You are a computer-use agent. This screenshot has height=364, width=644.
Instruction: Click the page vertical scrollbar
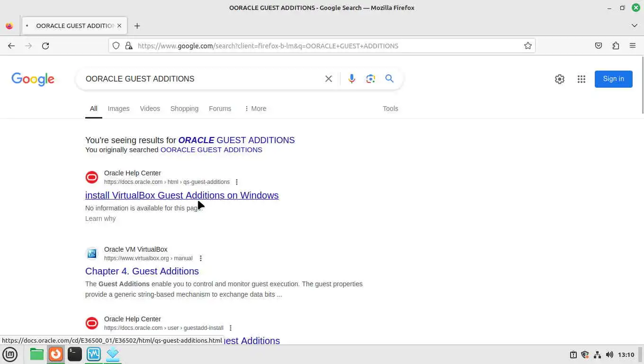[642, 85]
